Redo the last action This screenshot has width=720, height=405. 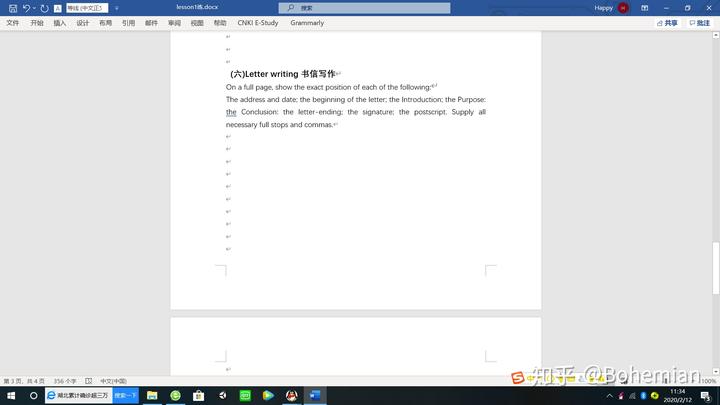(44, 8)
